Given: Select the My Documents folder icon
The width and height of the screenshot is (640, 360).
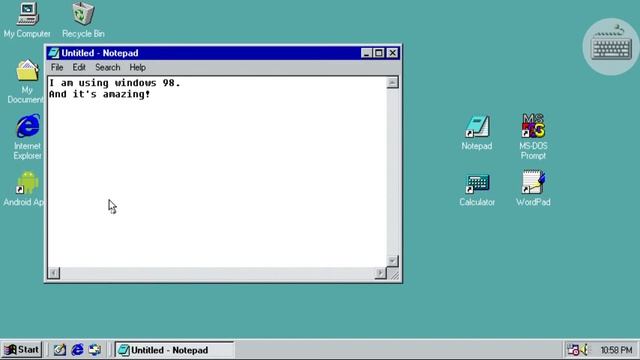Looking at the screenshot, I should point(27,81).
